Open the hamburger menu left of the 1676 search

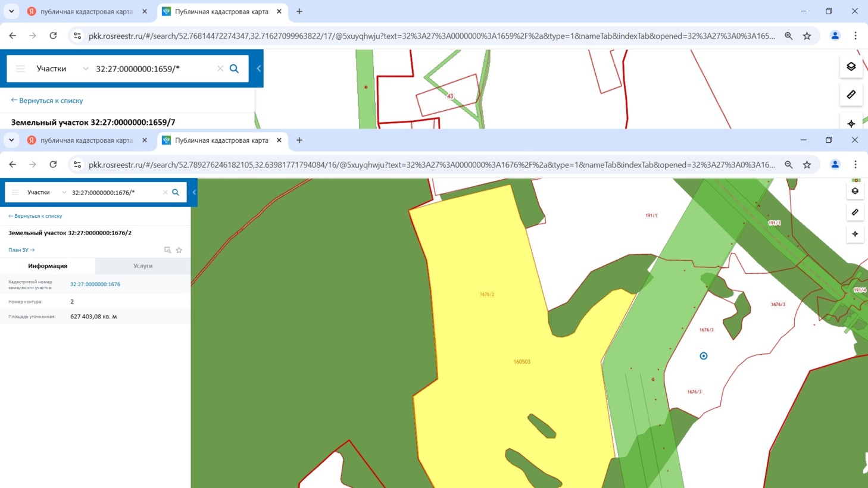tap(15, 192)
